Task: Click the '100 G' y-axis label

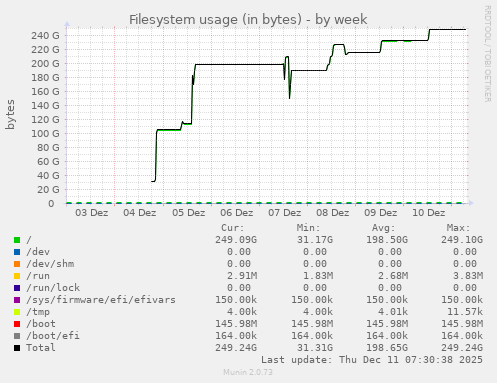Action: (45, 134)
